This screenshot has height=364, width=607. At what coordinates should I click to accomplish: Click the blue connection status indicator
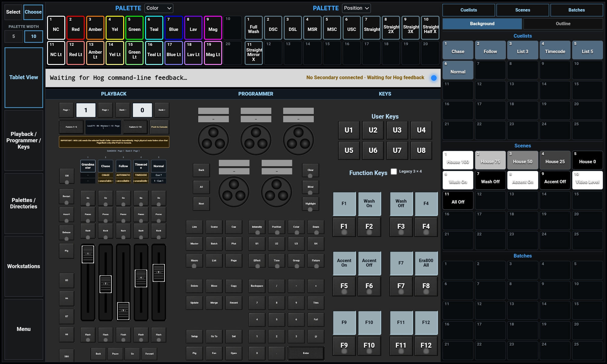434,78
